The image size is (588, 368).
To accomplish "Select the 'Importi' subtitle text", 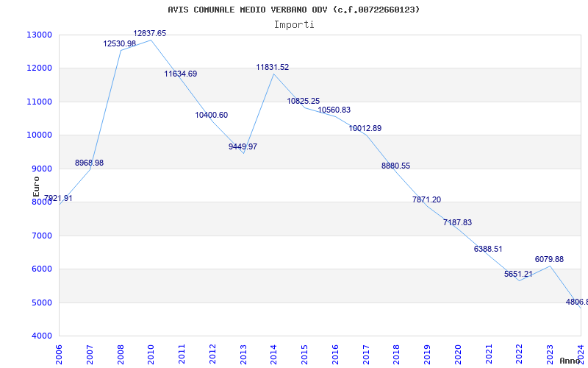I will coord(294,25).
